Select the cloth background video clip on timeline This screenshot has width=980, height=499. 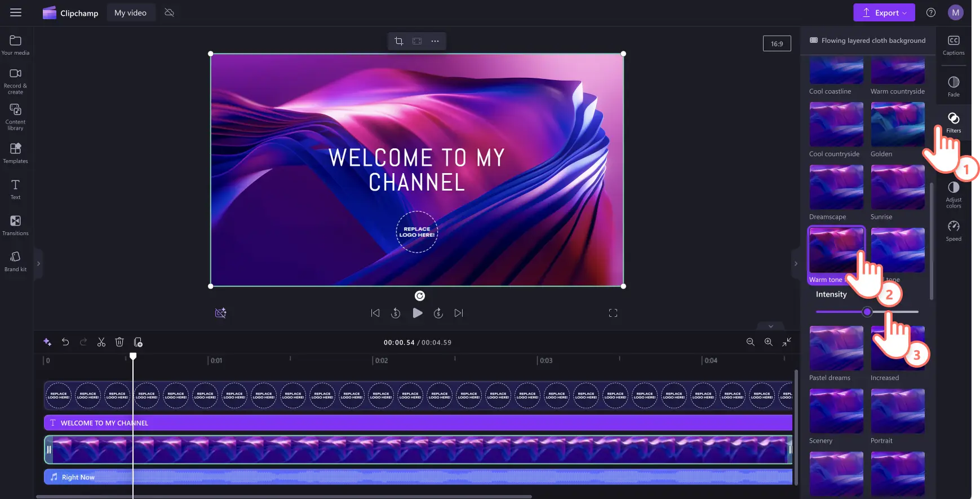point(418,449)
